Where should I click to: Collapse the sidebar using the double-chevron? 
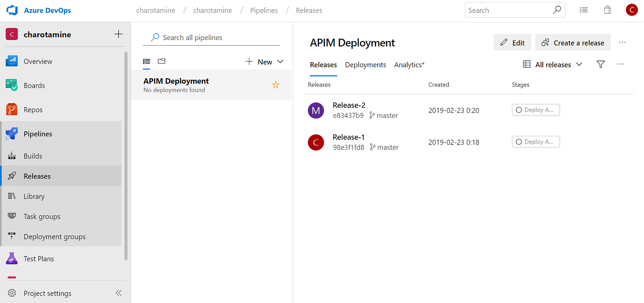pos(118,293)
